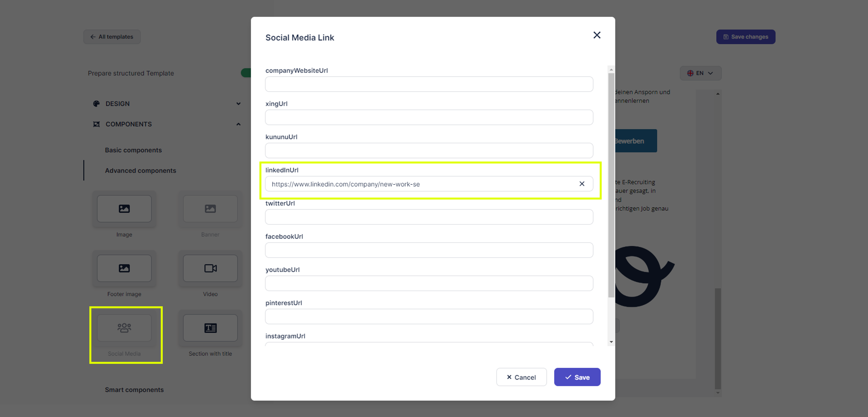Select the Image component icon

point(124,209)
